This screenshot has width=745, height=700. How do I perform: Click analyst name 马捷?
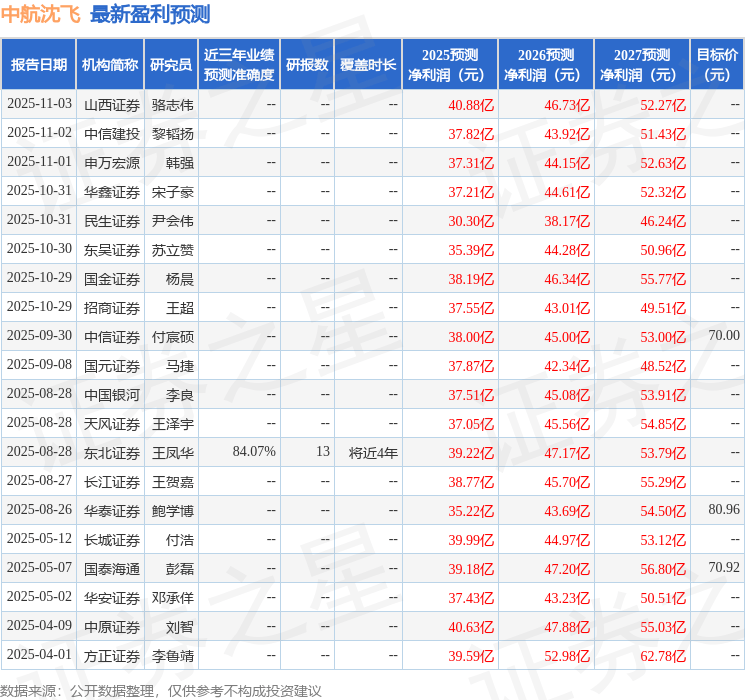(180, 366)
